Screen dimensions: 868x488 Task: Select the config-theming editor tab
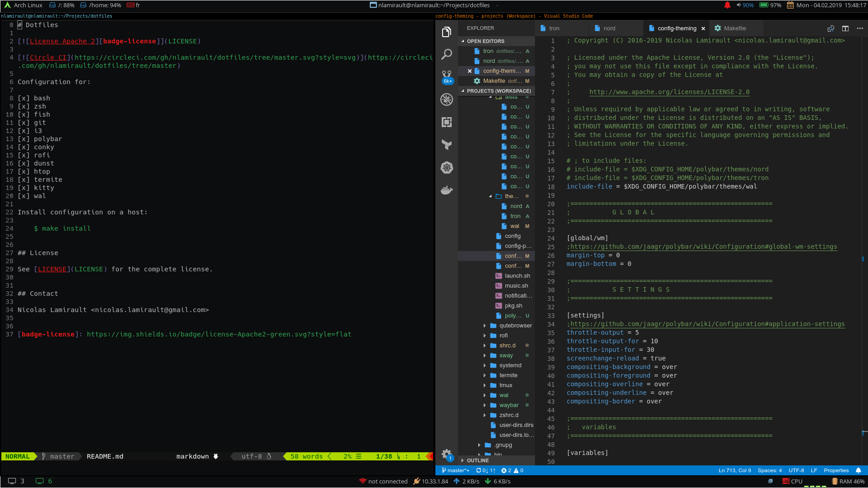tap(676, 28)
